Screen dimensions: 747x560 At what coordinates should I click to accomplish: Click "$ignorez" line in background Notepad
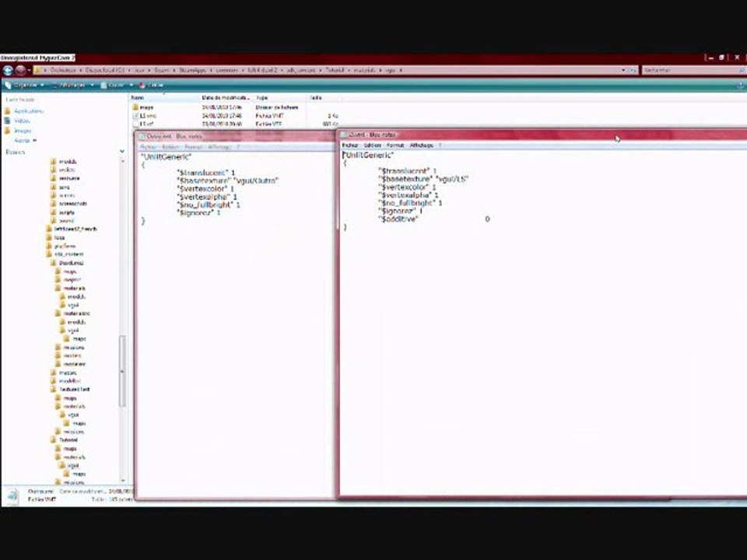pyautogui.click(x=198, y=213)
